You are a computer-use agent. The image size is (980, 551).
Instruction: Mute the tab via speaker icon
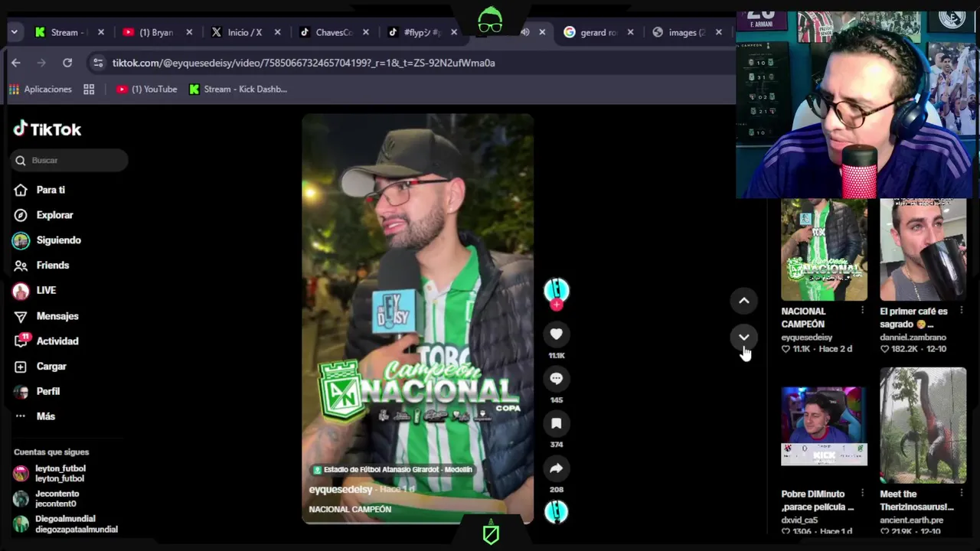[524, 32]
